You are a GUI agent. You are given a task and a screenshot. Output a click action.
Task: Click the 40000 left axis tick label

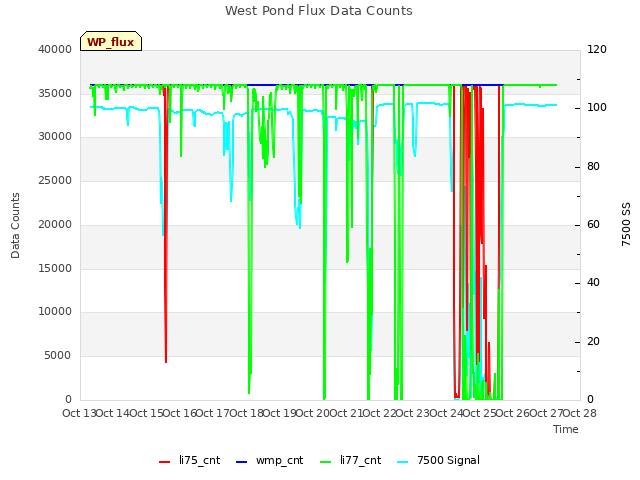pos(55,49)
